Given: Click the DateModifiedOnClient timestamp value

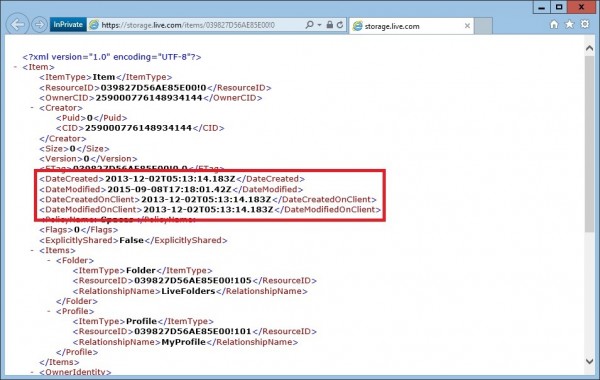Looking at the screenshot, I should 209,210.
